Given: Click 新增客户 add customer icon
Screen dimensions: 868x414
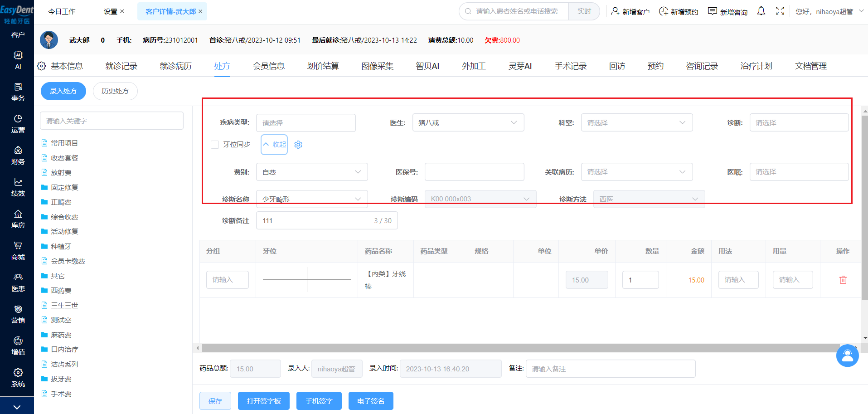Looking at the screenshot, I should [x=615, y=11].
